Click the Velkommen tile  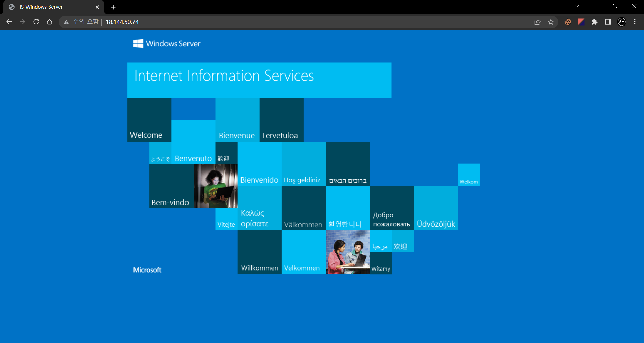pos(304,252)
